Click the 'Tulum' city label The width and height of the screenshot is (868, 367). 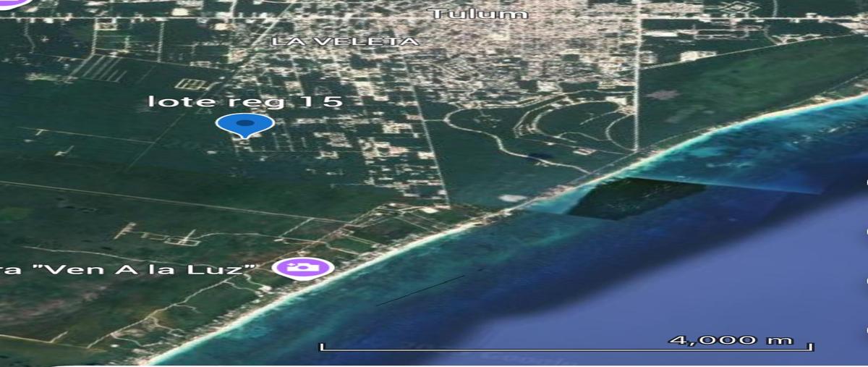pos(479,13)
